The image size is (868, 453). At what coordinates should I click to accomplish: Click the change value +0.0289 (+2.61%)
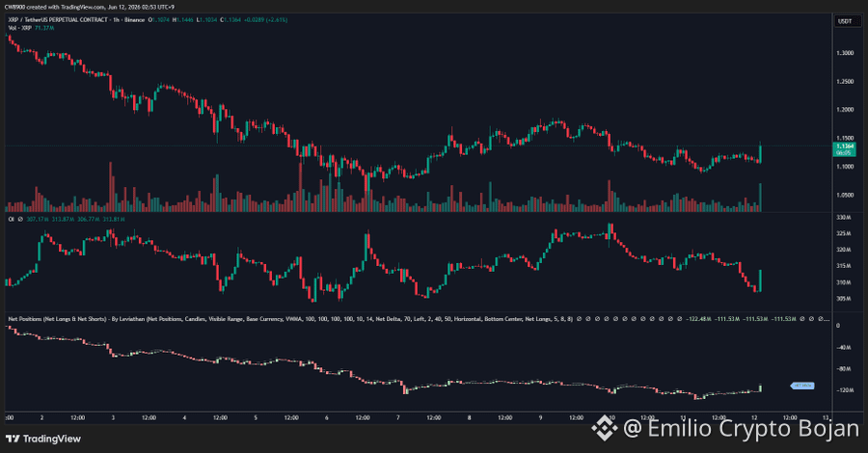click(x=266, y=20)
